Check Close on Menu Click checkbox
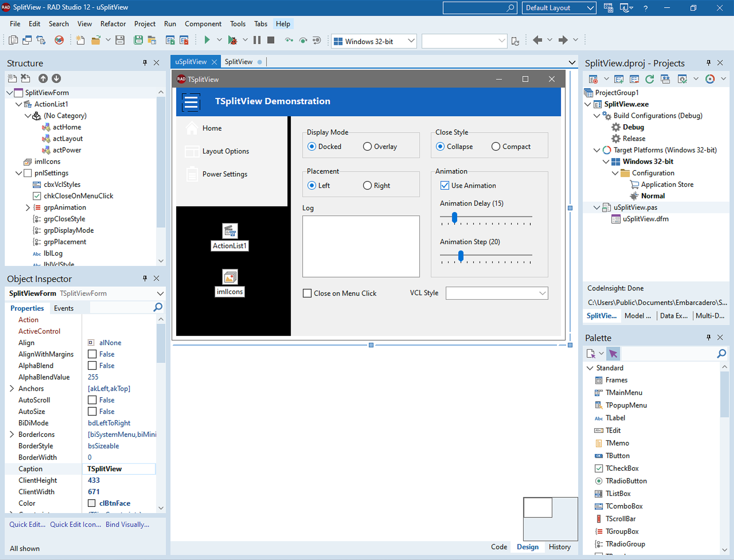The image size is (734, 560). click(307, 293)
